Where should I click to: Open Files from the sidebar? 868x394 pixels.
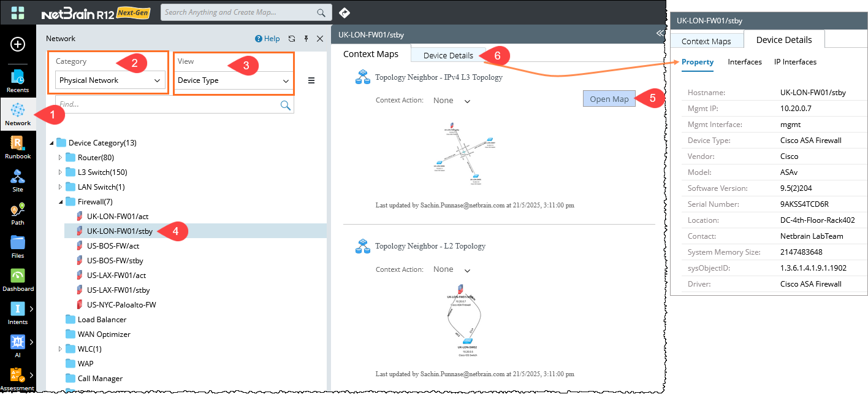point(18,247)
